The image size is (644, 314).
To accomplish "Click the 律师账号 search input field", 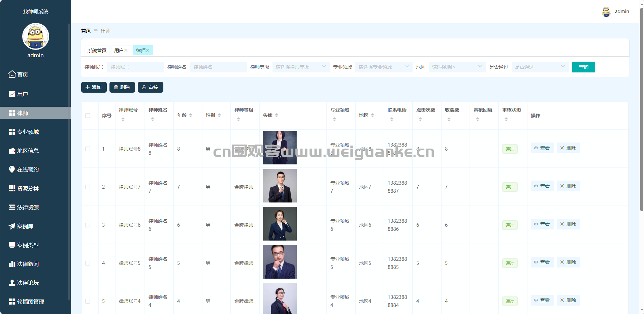I will click(x=135, y=67).
